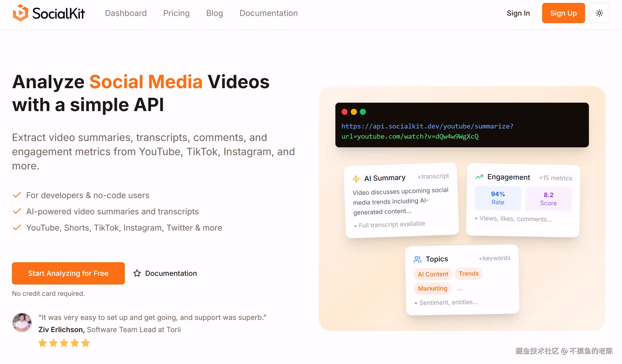The height and width of the screenshot is (364, 622).
Task: Open the Dashboard nav item
Action: click(126, 13)
